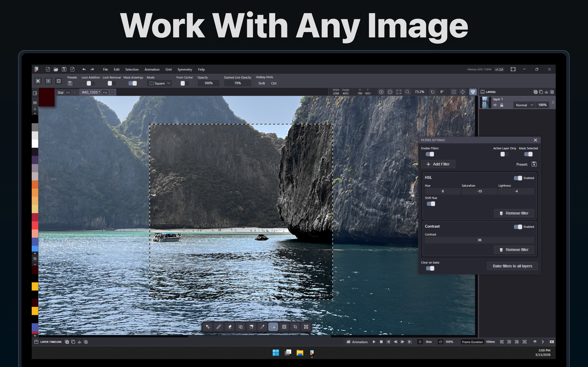Open the Symmetry menu

[184, 70]
